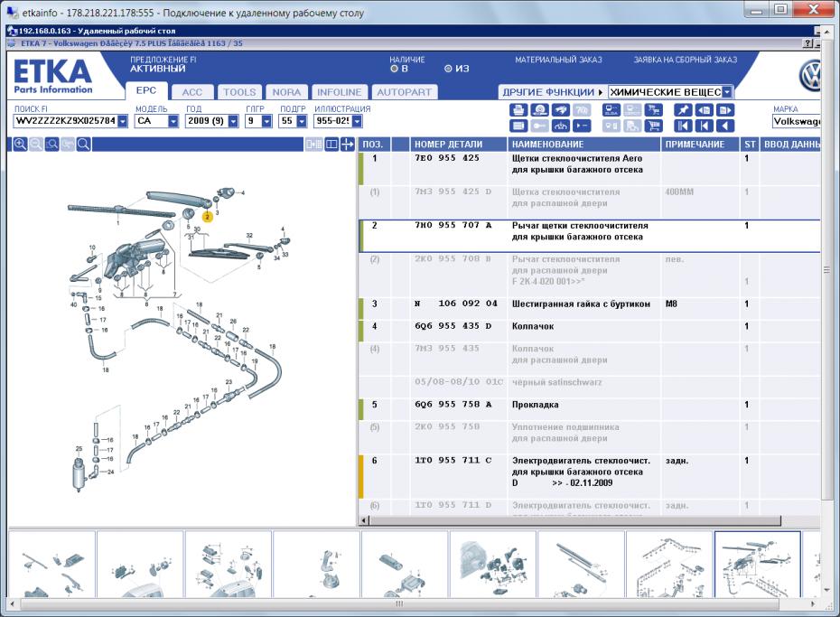Click the cart list icon beside ELSA row
The height and width of the screenshot is (617, 840).
[x=653, y=110]
